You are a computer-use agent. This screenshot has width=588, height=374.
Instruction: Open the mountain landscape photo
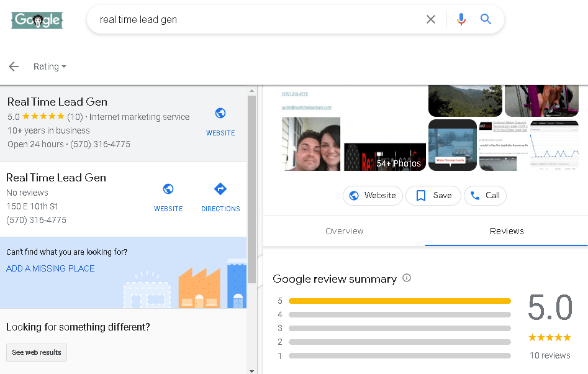click(465, 101)
